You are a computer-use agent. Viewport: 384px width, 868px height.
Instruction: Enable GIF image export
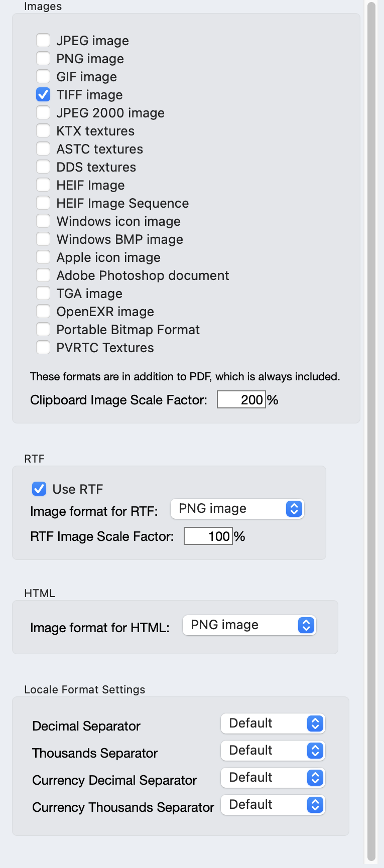pos(43,77)
